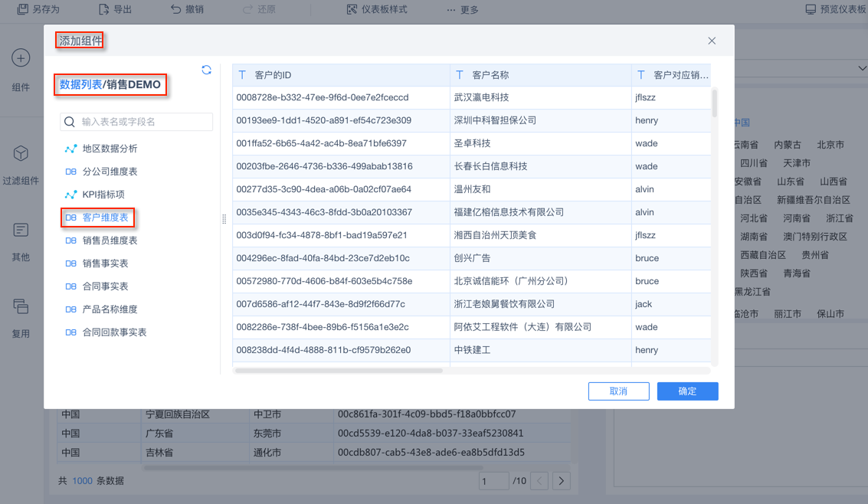Screen dimensions: 868x504
Task: Click the DB icon beside 客户维度表
Action: pyautogui.click(x=70, y=218)
